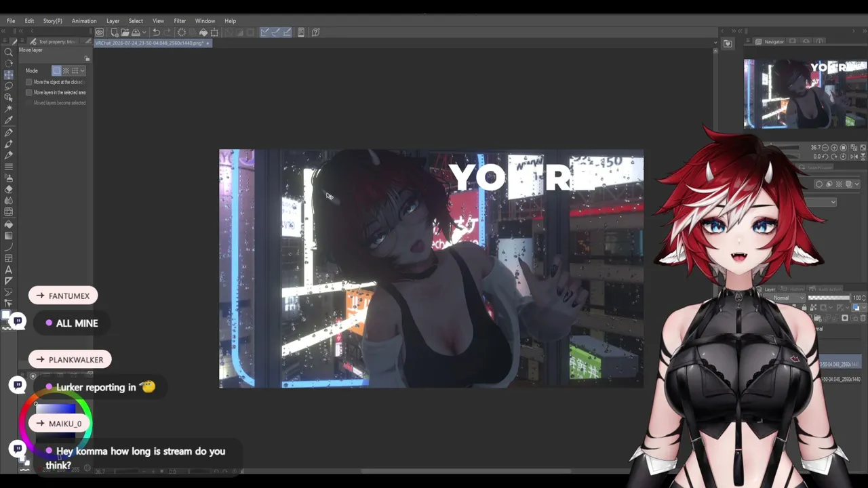Open the Story(P) menu
Screen dimensions: 868x488
(x=53, y=21)
